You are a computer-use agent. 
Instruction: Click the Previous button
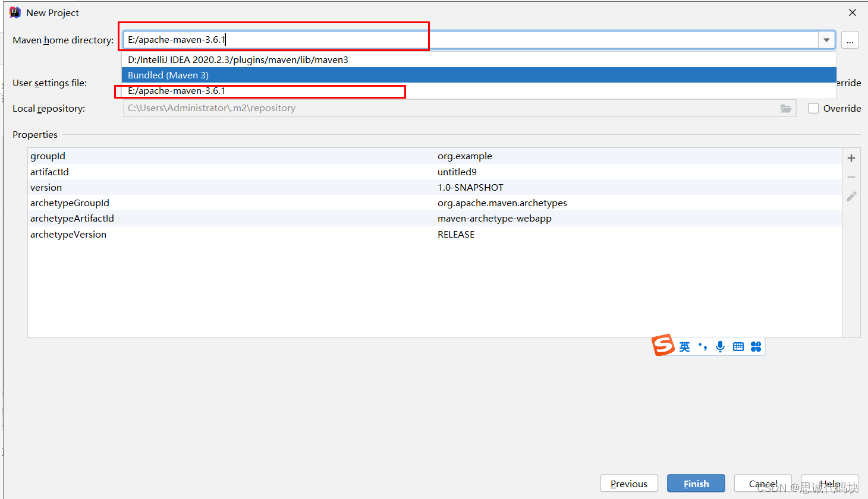coord(629,484)
